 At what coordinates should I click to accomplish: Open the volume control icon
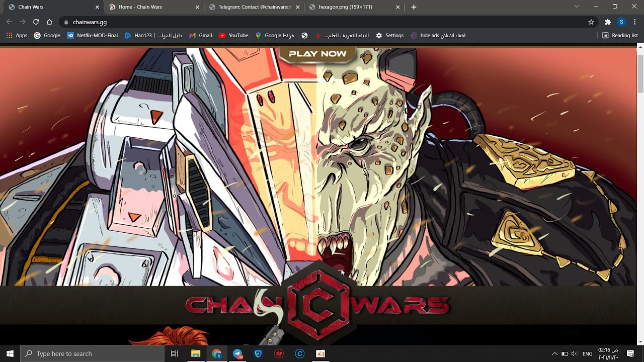click(x=575, y=354)
